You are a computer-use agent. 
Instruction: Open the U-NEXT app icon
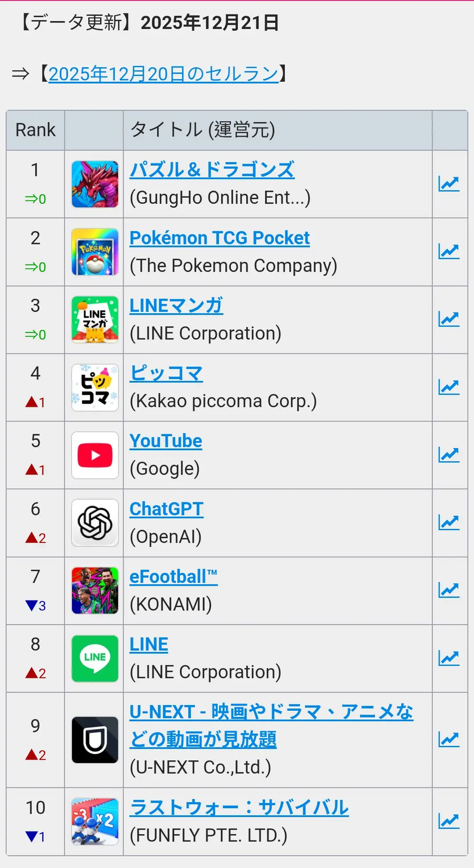pyautogui.click(x=95, y=740)
